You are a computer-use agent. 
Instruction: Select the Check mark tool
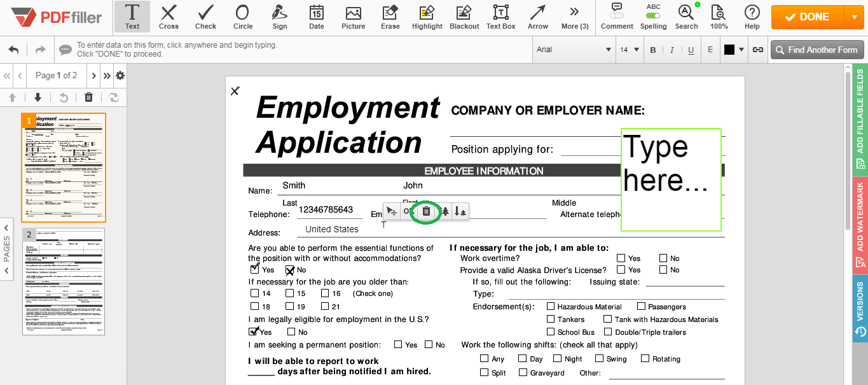[x=205, y=17]
